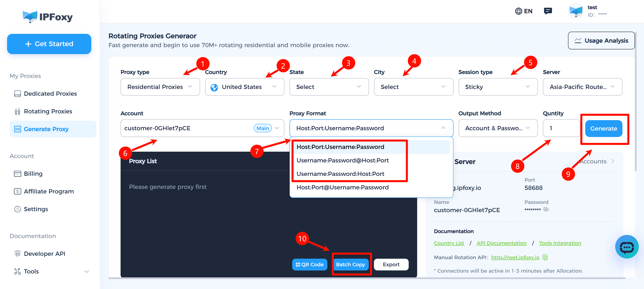Open the Account customer dropdown
Screen dimensions: 644x289
[202, 128]
